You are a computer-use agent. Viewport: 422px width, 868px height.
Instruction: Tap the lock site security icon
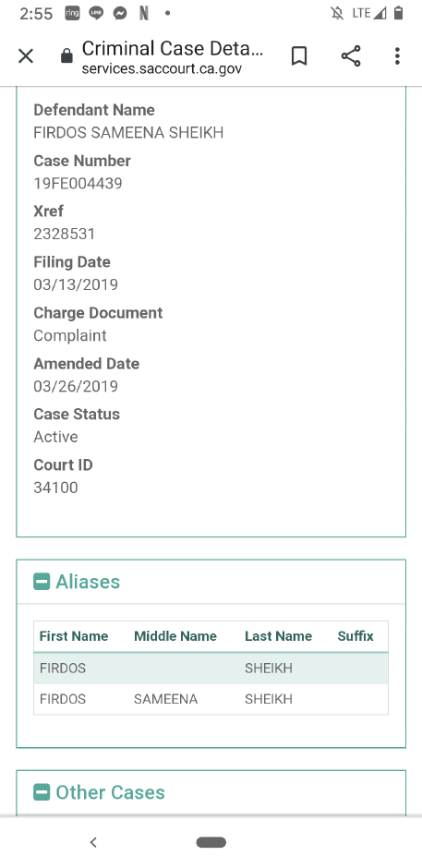pos(66,56)
